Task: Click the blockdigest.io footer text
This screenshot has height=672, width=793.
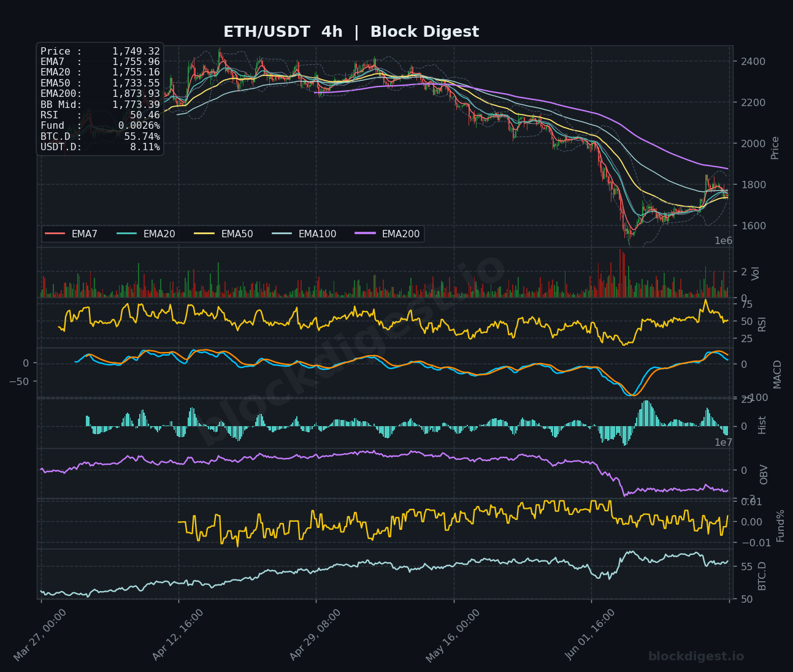Action: coord(696,657)
